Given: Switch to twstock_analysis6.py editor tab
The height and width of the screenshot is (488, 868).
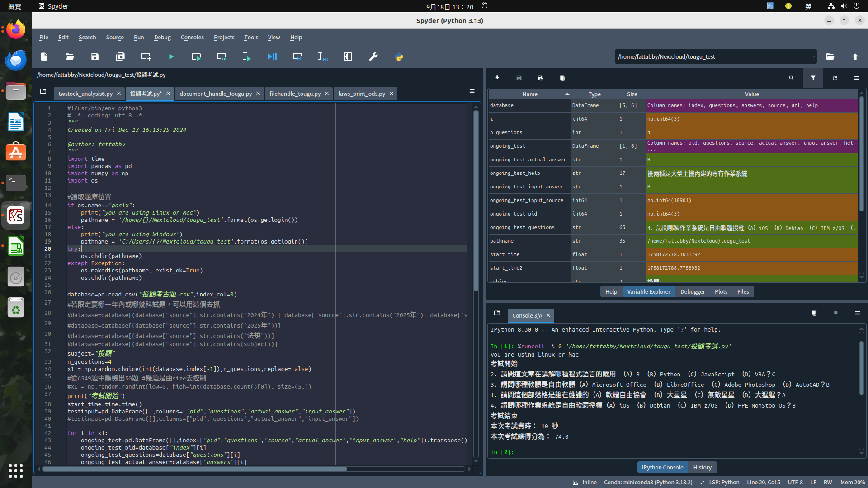Looking at the screenshot, I should coord(85,94).
